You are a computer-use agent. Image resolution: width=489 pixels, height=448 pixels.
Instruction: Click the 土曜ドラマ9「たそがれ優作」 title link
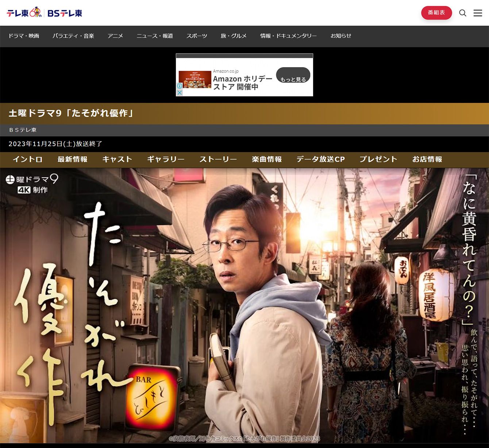click(72, 113)
